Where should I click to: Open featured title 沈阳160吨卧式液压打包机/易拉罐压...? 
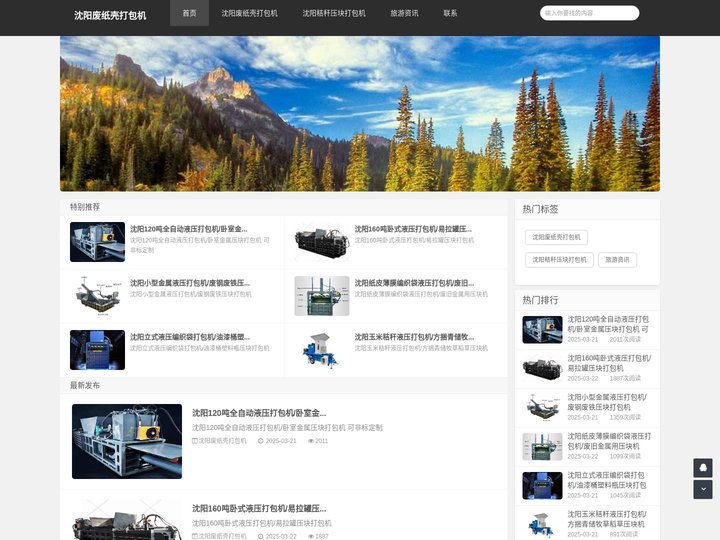(413, 229)
